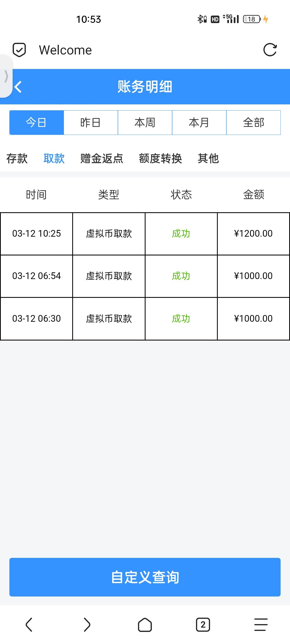The height and width of the screenshot is (644, 290).
Task: Tap the ¥1200.00 withdrawal record row
Action: point(145,234)
